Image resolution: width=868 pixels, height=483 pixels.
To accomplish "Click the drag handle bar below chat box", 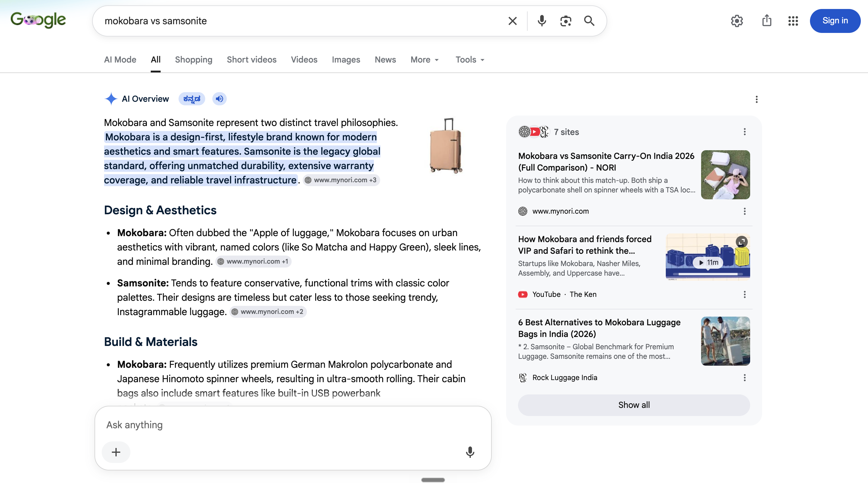I will tap(433, 480).
